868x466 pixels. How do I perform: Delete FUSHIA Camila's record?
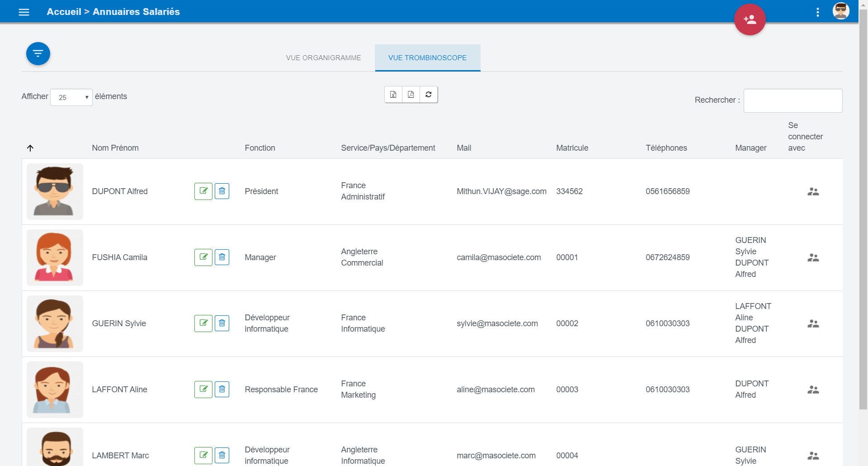(x=222, y=257)
